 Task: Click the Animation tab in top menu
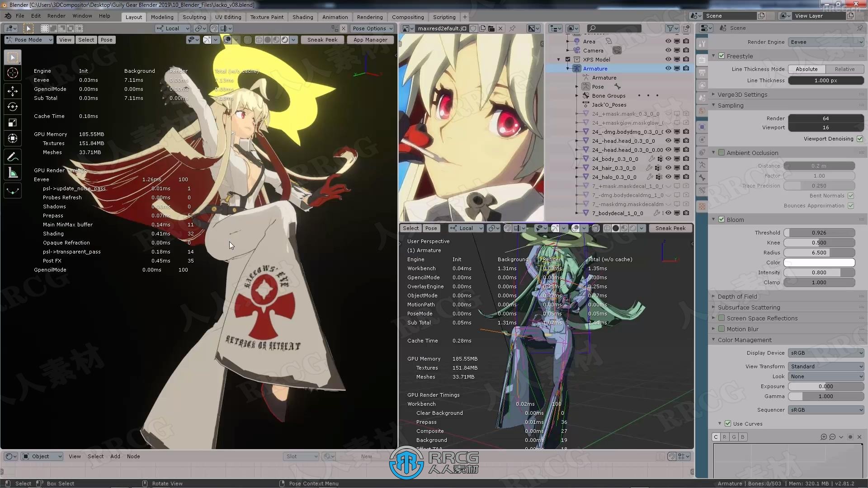tap(335, 16)
